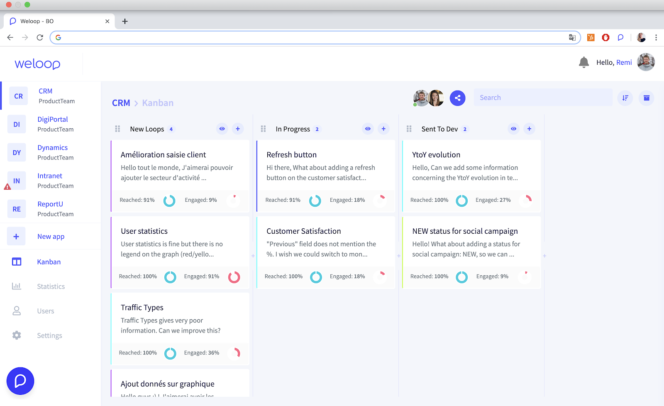Add a card to Sent To Dev column
Screen dimensions: 664x406
529,129
